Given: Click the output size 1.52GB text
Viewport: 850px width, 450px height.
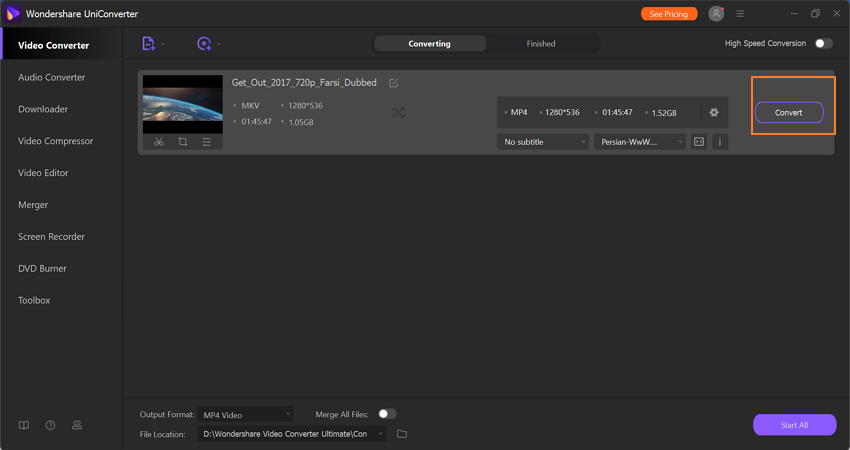Looking at the screenshot, I should [x=664, y=113].
